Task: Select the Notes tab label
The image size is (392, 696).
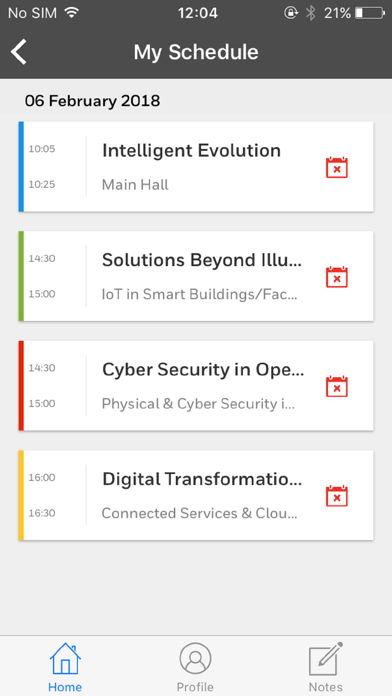Action: click(x=325, y=687)
